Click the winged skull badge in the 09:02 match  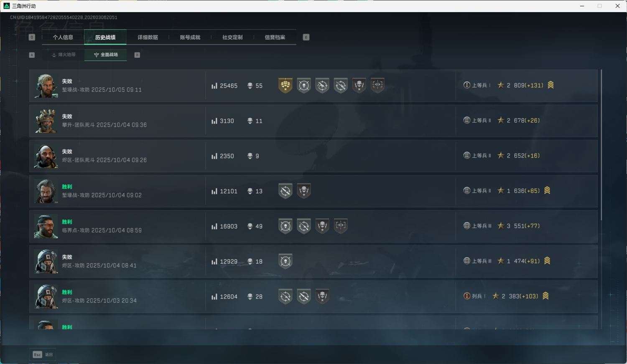[304, 191]
